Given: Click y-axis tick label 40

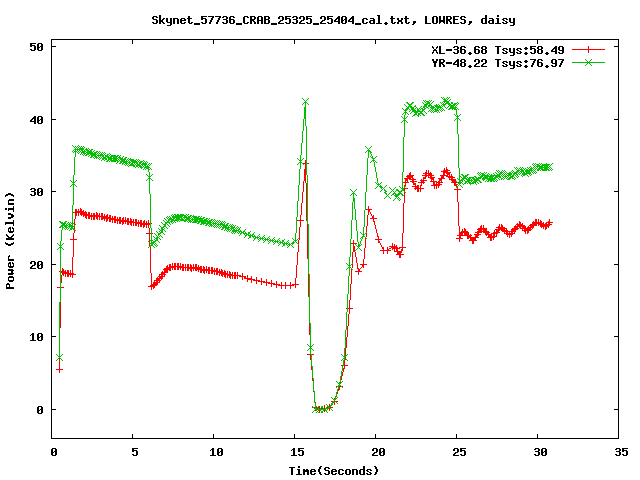Looking at the screenshot, I should pos(36,120).
